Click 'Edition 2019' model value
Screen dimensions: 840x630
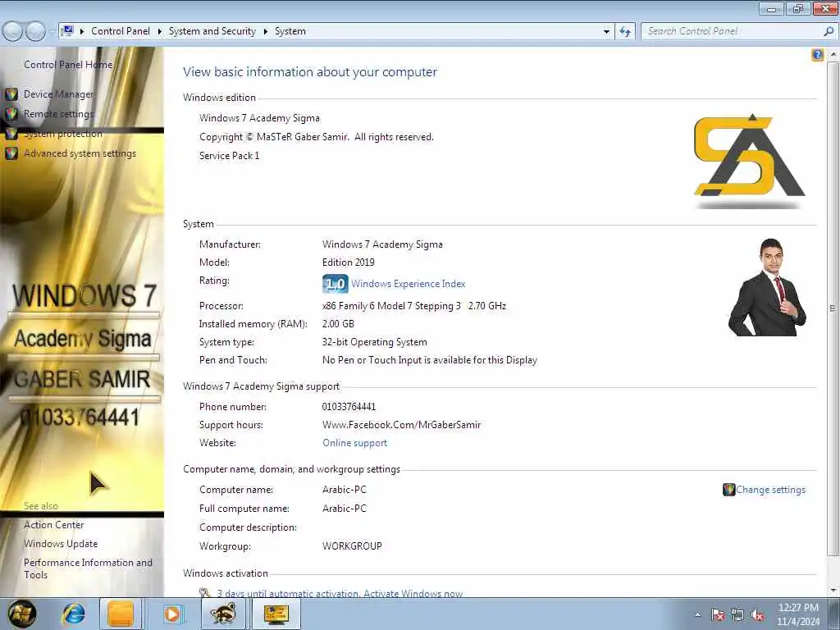pyautogui.click(x=348, y=262)
